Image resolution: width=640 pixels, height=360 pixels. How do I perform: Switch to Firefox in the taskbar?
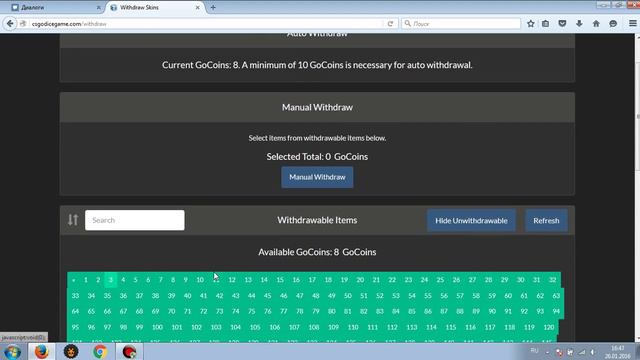41,351
